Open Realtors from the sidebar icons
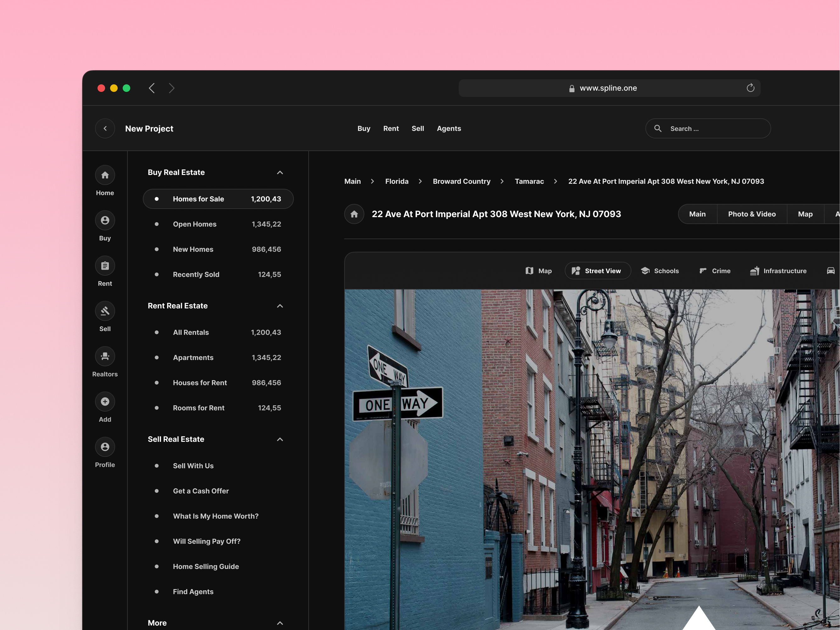Viewport: 840px width, 630px height. click(105, 356)
